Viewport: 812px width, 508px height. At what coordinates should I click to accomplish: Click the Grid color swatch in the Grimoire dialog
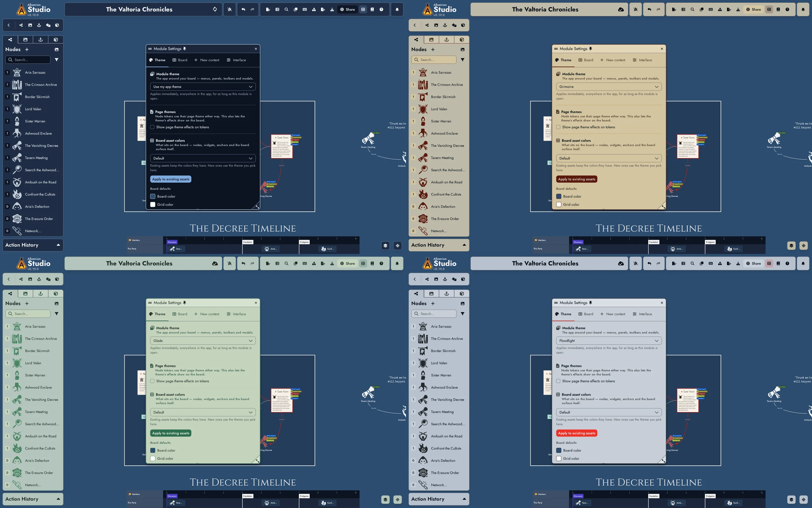[x=559, y=204]
